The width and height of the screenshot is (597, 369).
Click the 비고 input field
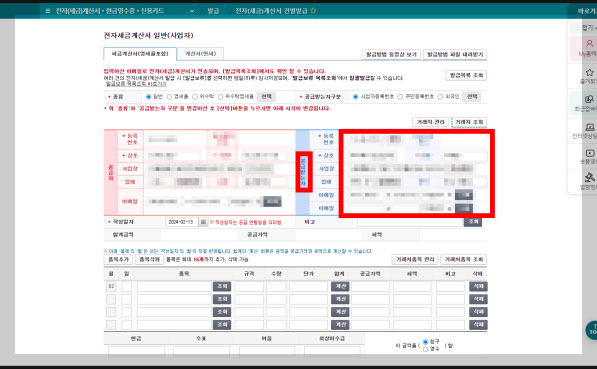(x=410, y=222)
